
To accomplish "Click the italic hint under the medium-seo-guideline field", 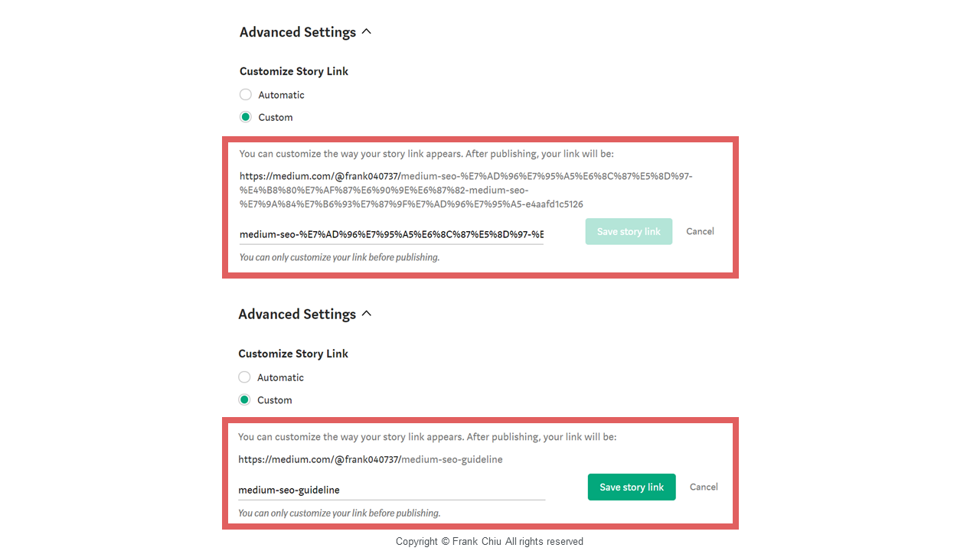I will [339, 513].
